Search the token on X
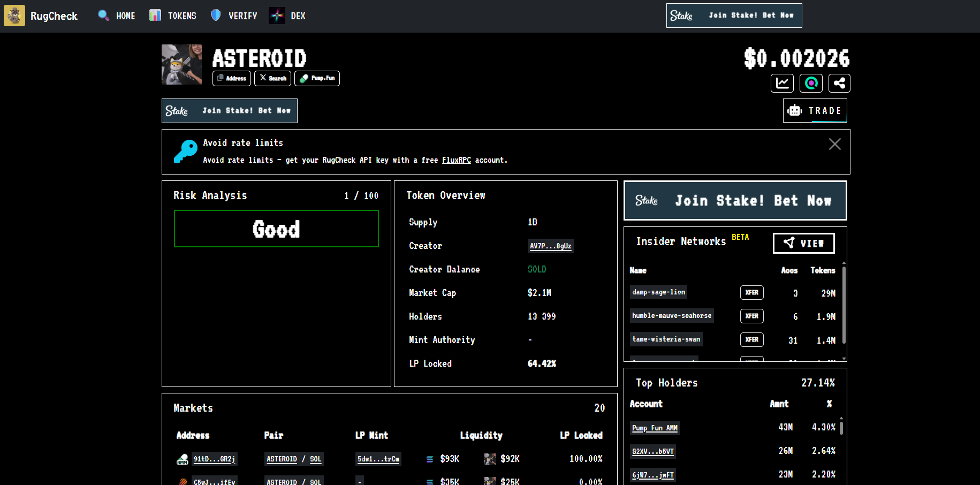 pyautogui.click(x=272, y=78)
